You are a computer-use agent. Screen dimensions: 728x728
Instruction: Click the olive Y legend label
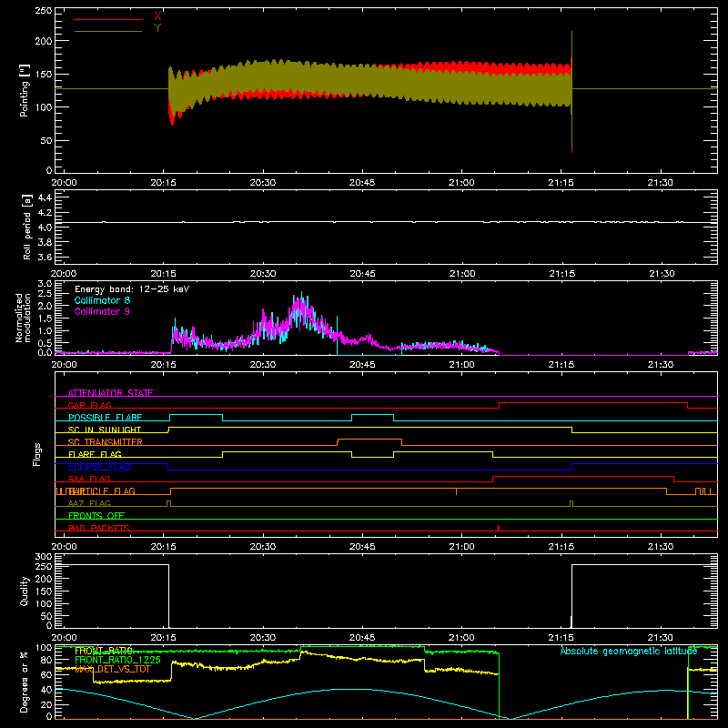157,28
